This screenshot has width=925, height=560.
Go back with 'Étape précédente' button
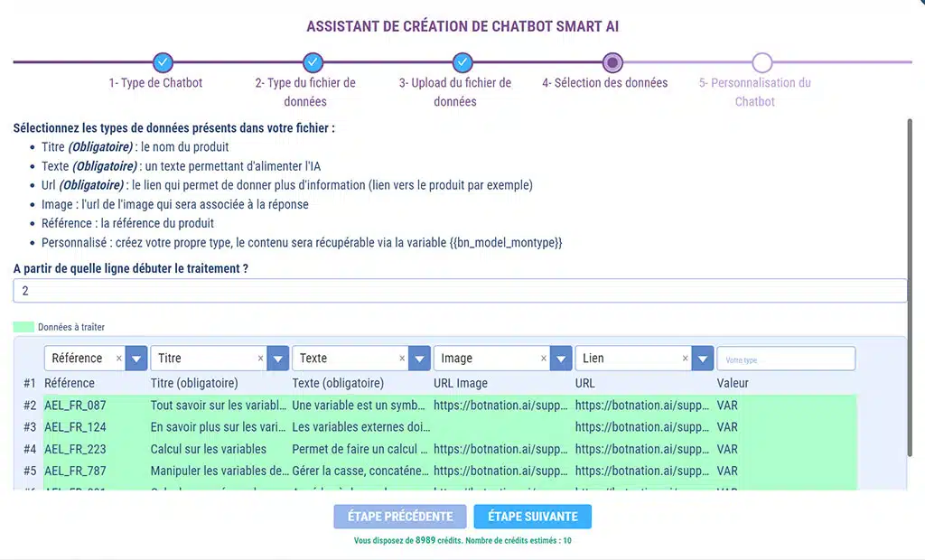coord(400,517)
